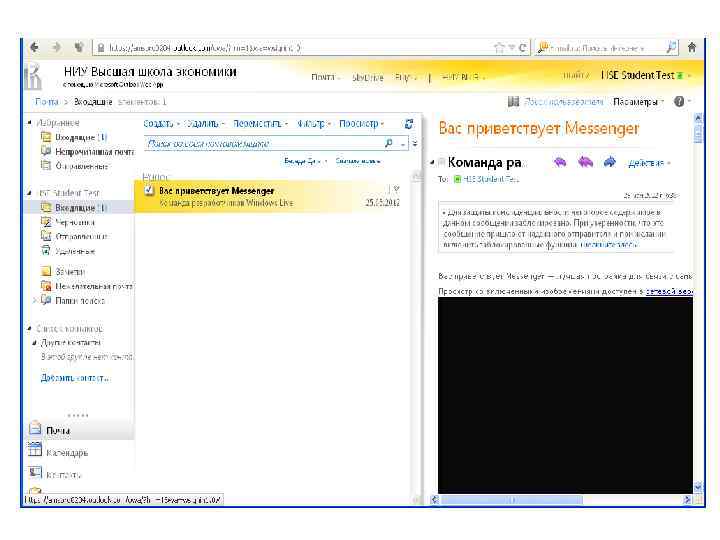This screenshot has width=720, height=540.
Task: Go back with the browser back arrow
Action: click(x=34, y=47)
